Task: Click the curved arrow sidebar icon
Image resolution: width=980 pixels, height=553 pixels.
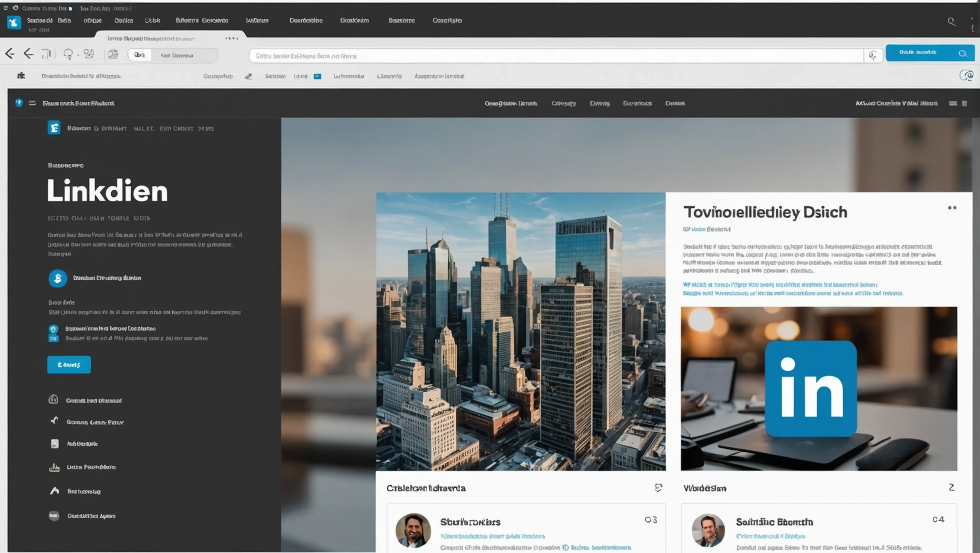Action: [55, 420]
